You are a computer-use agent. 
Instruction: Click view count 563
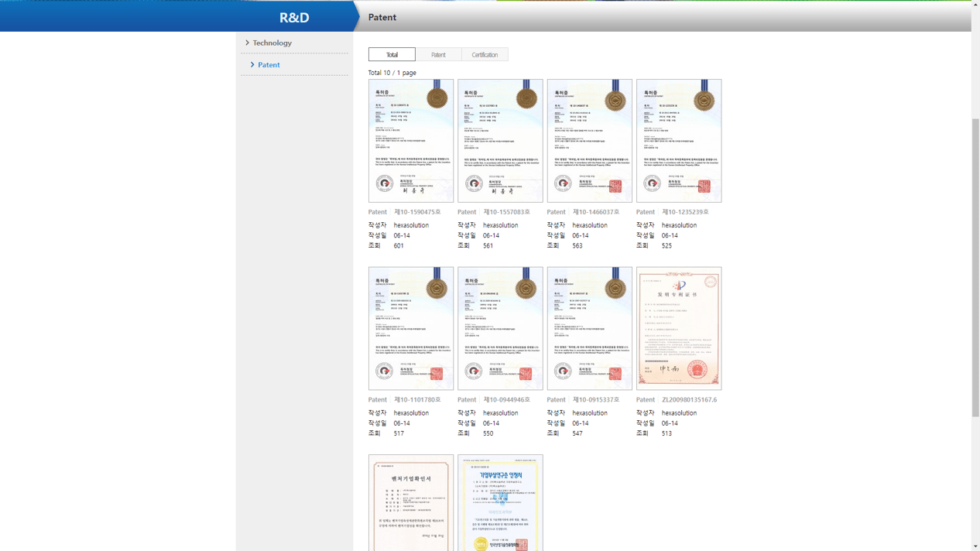click(577, 246)
